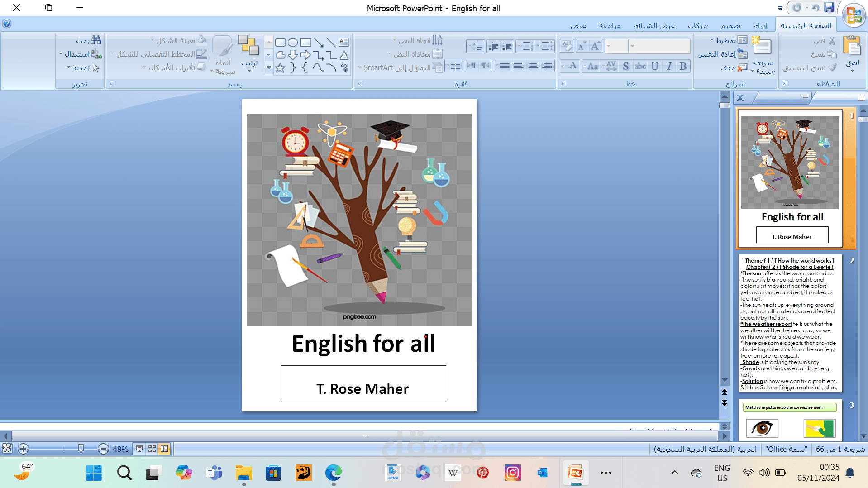
Task: Click the Find binoculars icon
Action: tap(95, 40)
